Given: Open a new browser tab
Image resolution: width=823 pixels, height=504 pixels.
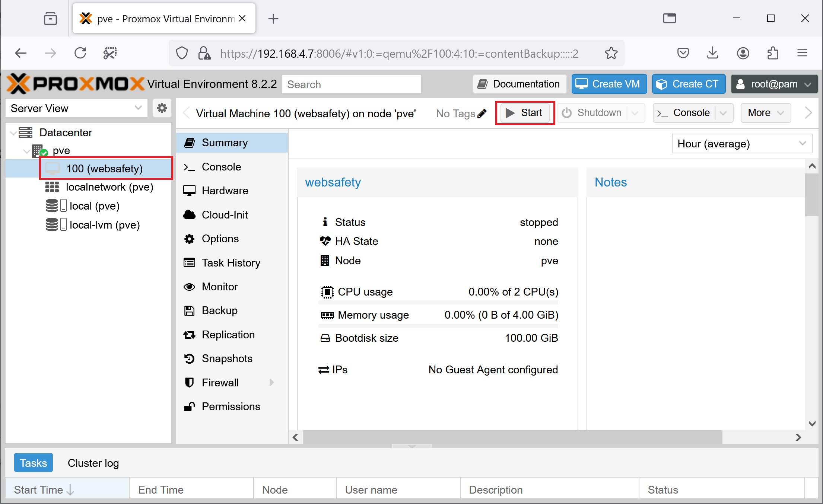Looking at the screenshot, I should coord(273,19).
